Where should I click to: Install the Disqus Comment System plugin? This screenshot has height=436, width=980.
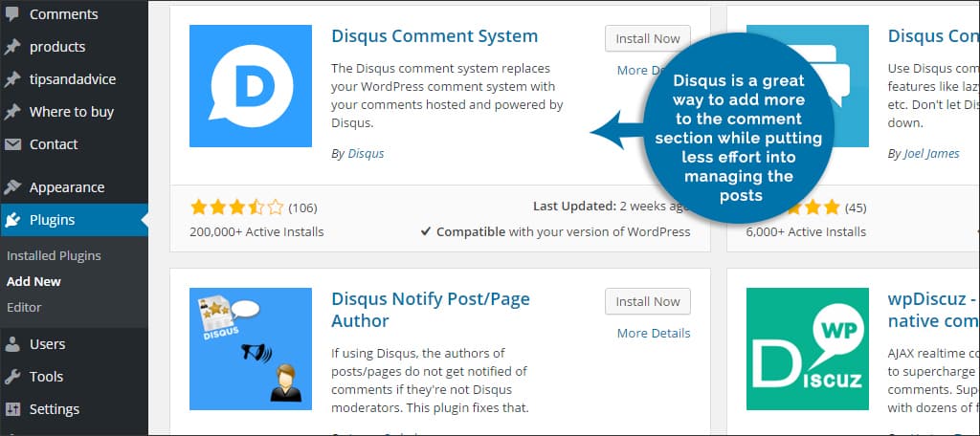pos(648,38)
